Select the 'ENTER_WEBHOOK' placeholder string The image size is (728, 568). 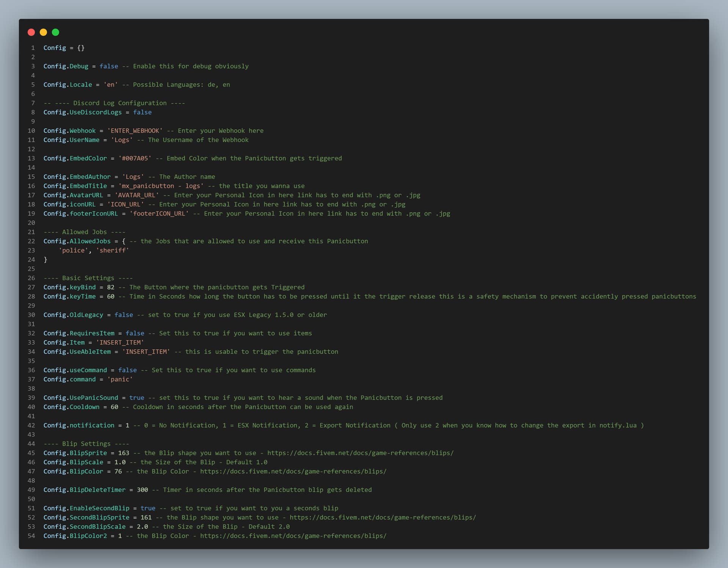tap(135, 130)
